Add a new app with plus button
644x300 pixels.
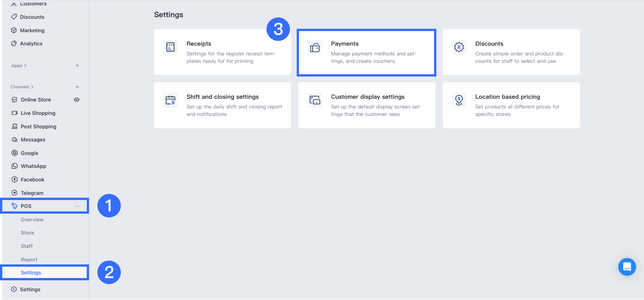77,66
